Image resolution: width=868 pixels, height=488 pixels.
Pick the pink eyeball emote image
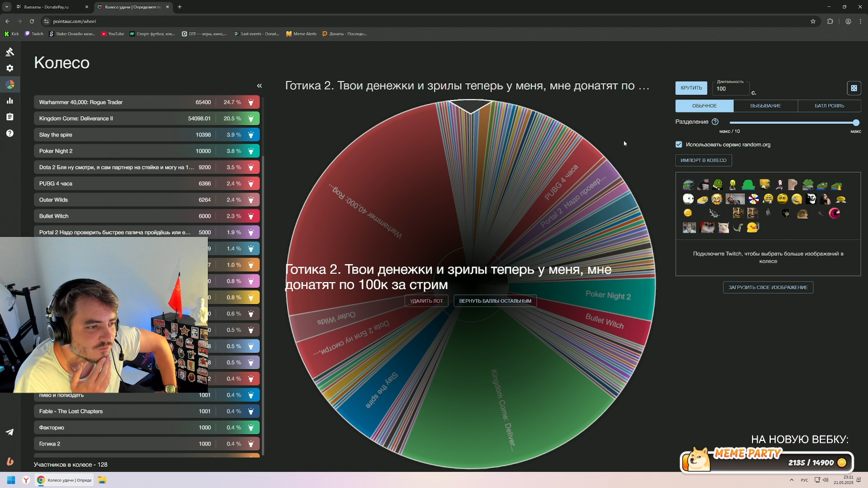835,213
